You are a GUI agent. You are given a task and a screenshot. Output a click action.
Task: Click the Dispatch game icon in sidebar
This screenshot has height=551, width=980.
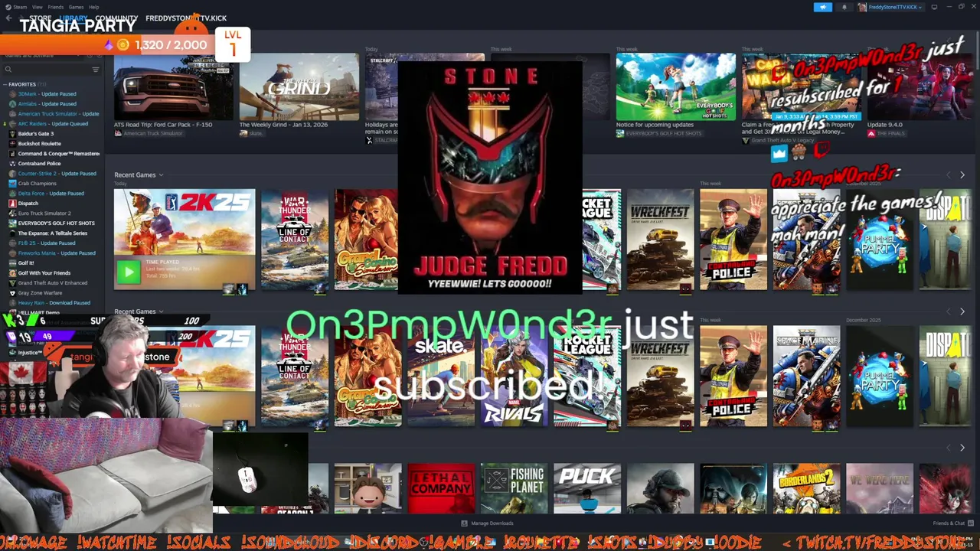coord(12,204)
